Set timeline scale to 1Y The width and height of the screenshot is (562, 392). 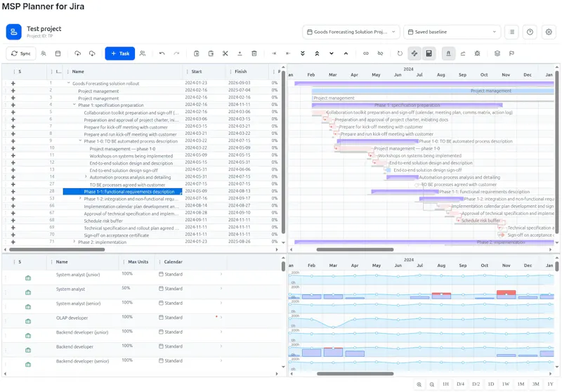550,384
